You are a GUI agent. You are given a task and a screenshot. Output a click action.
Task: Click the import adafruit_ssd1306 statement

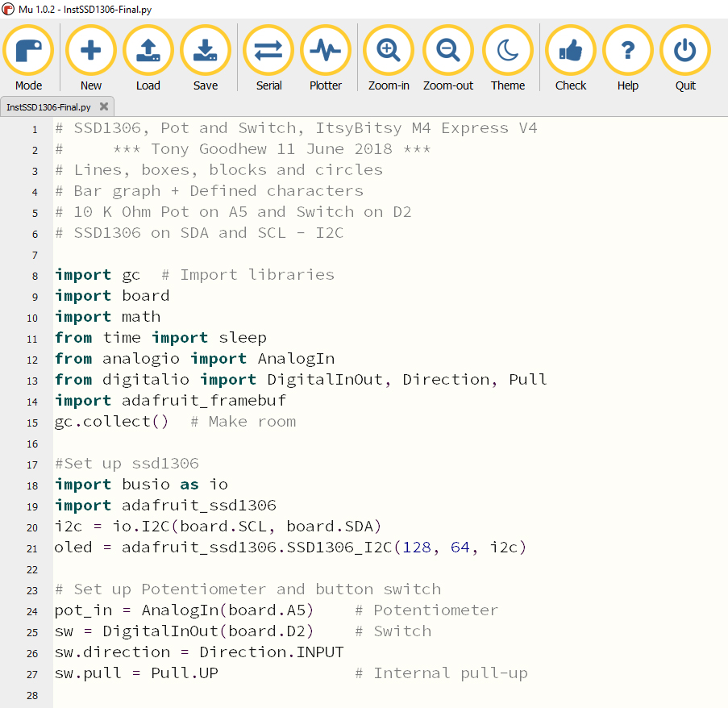pyautogui.click(x=145, y=505)
